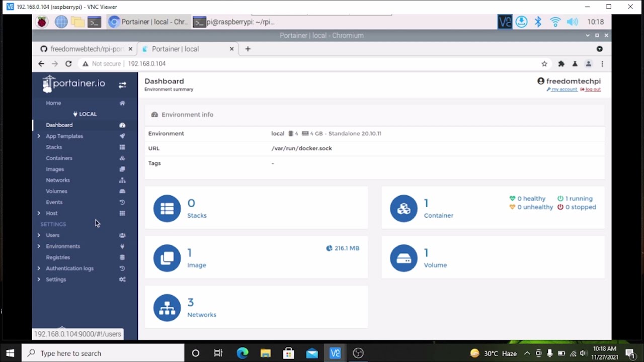Open the 1 Image dashboard tile

(256, 258)
